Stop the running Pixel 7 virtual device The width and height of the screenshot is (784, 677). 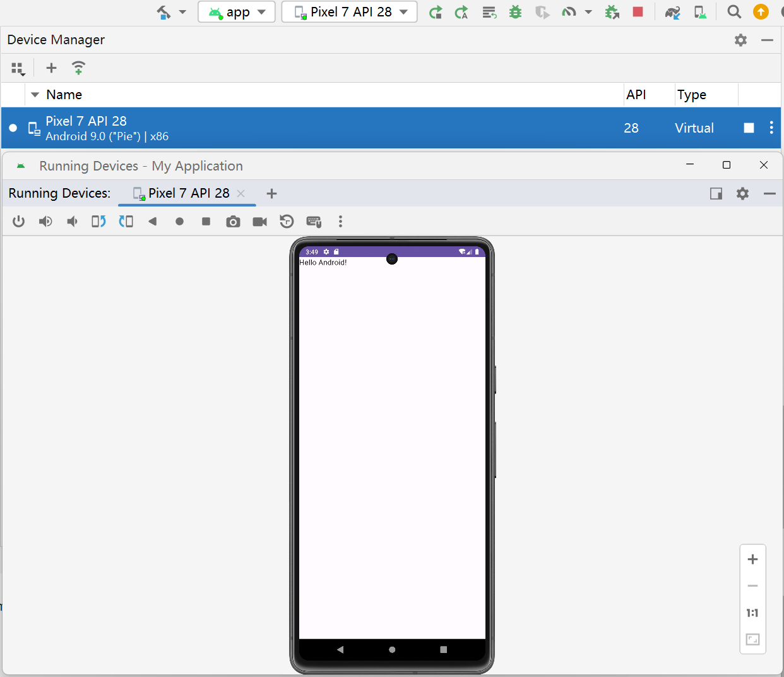click(x=749, y=128)
